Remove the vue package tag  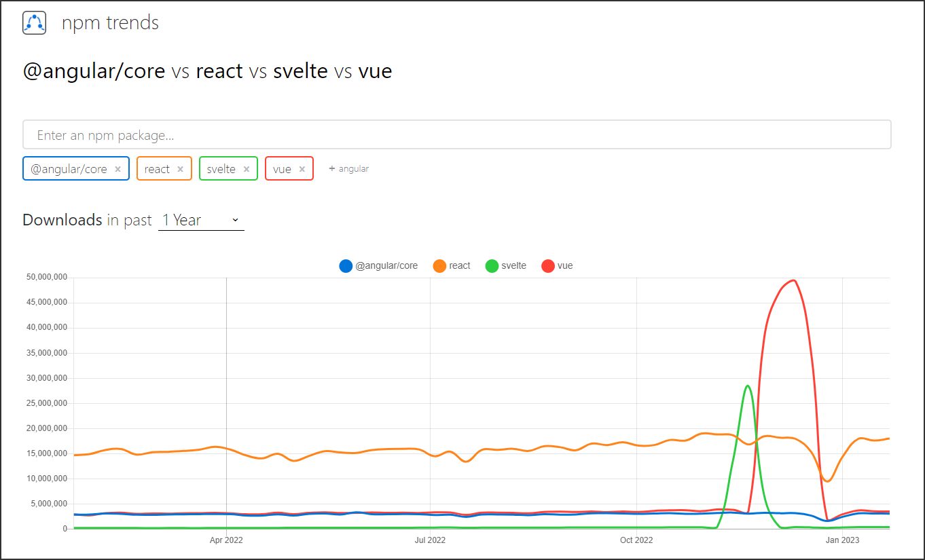[302, 169]
